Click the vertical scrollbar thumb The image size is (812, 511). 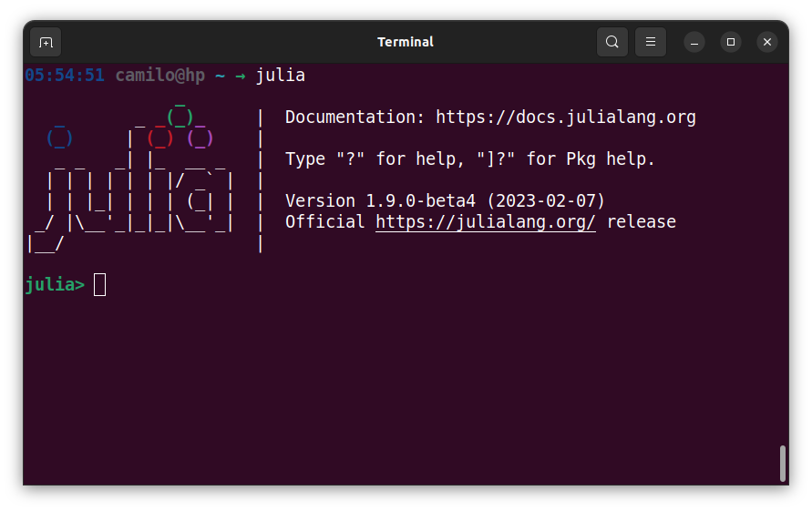pyautogui.click(x=782, y=463)
